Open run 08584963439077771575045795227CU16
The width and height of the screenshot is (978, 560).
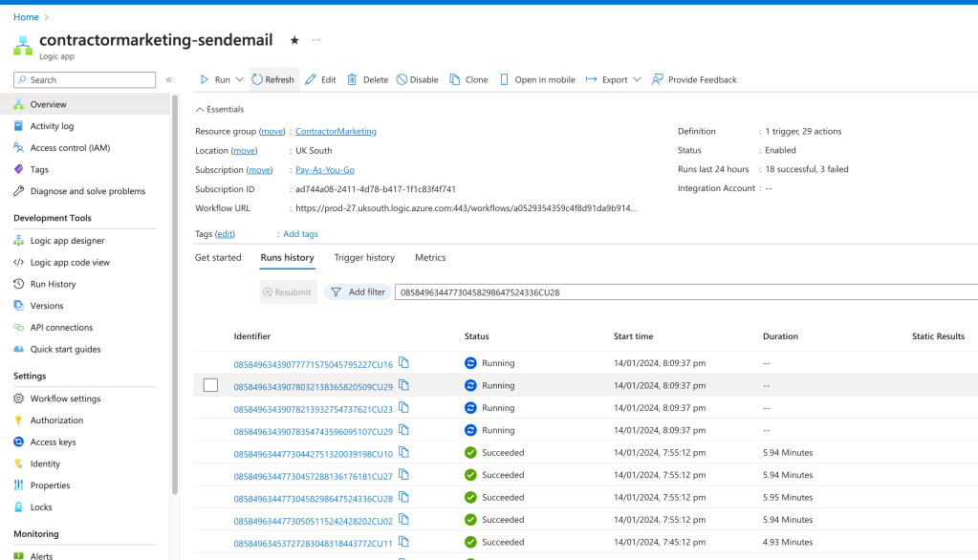314,364
